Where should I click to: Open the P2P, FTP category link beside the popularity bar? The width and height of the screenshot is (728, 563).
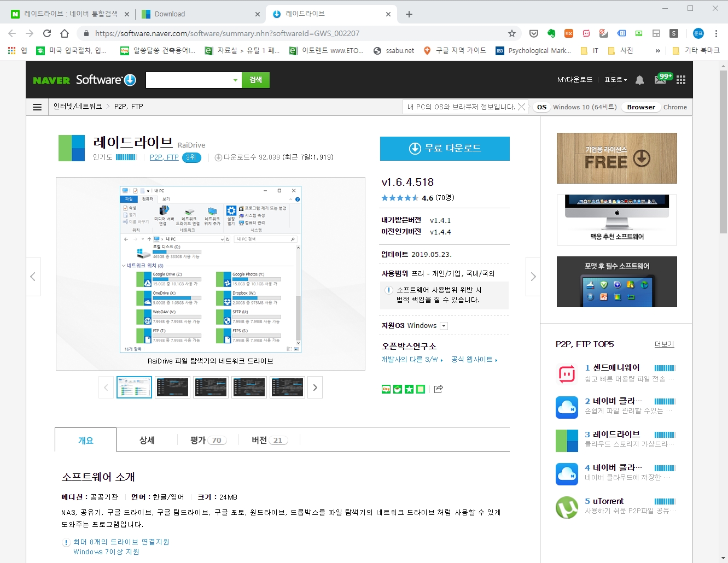(164, 157)
